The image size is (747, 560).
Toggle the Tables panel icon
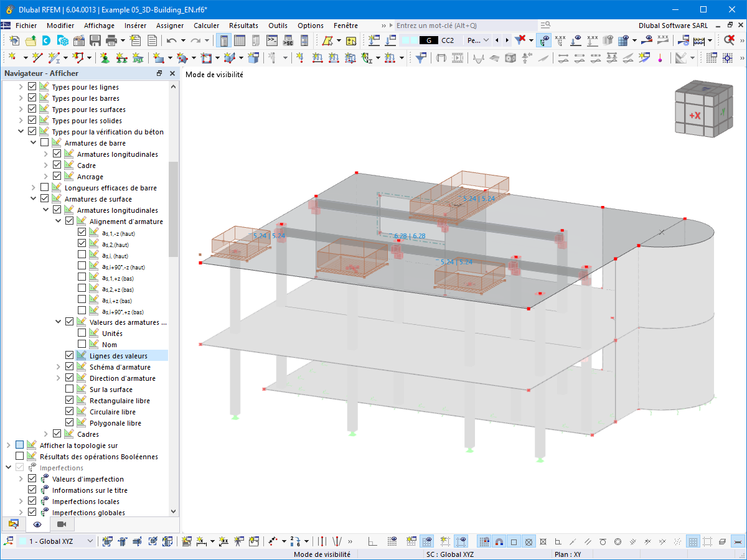point(239,40)
